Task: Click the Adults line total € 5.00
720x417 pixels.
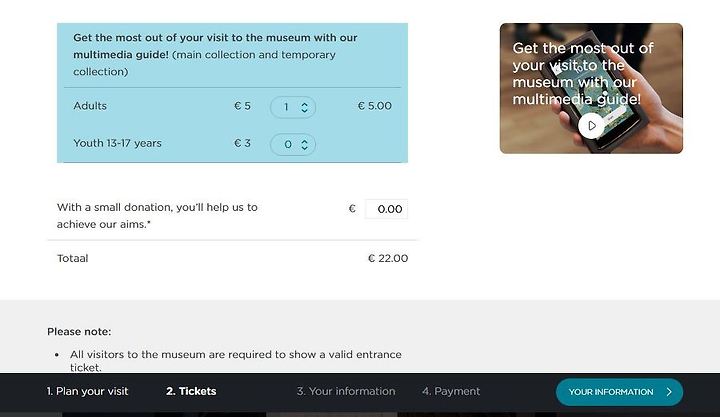Action: (375, 106)
